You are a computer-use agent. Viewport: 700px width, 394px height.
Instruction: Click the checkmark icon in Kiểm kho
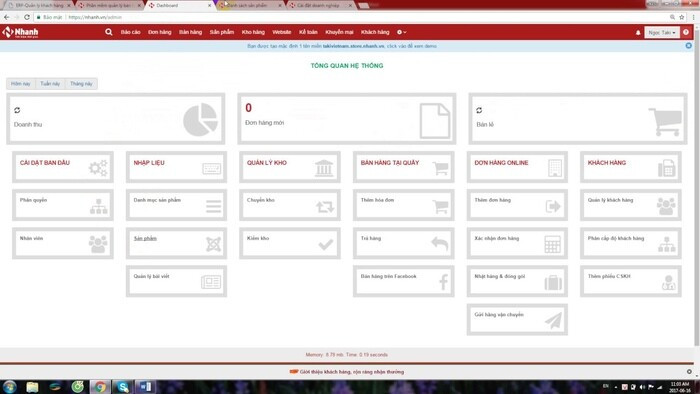[x=325, y=245]
